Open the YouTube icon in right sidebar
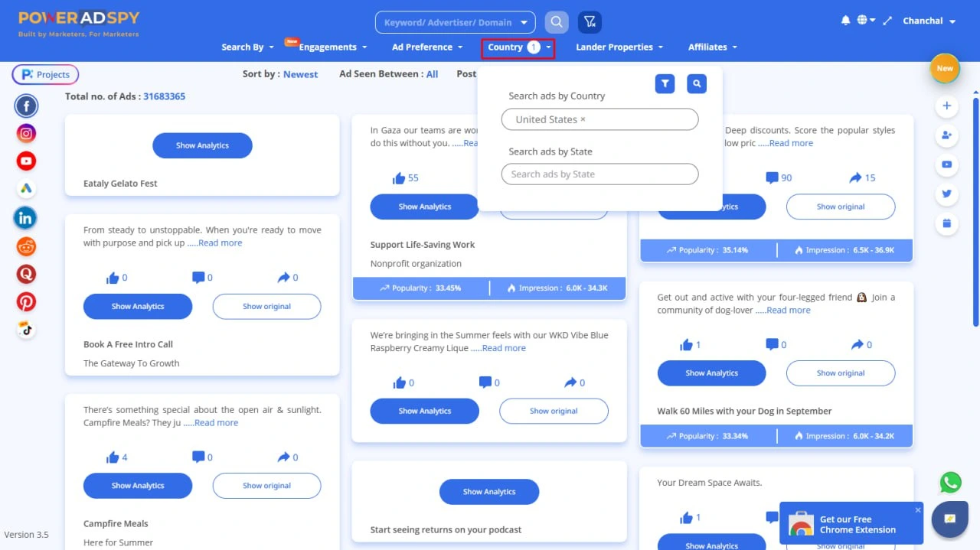 pos(947,164)
